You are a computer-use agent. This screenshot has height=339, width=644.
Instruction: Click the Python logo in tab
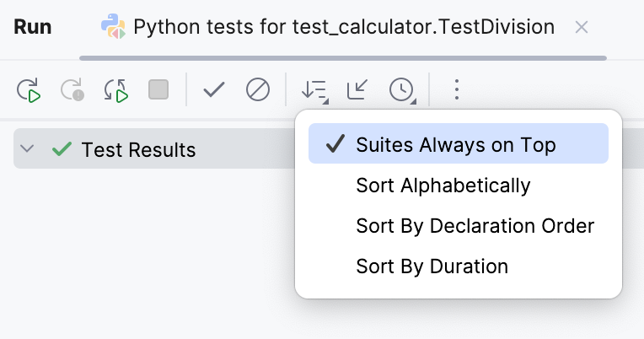111,27
